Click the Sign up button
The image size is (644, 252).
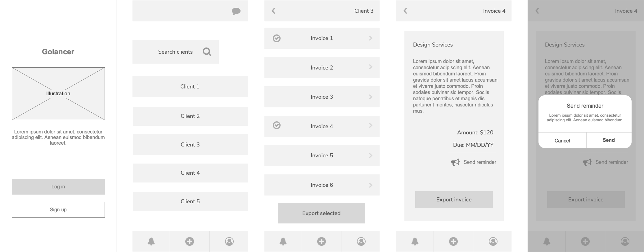[x=58, y=210]
